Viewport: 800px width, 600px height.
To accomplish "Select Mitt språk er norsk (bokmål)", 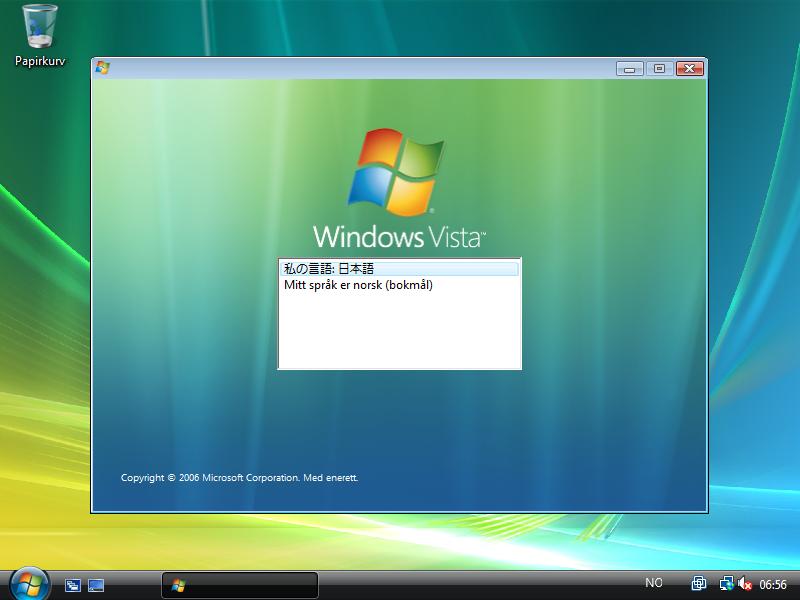I will 399,285.
